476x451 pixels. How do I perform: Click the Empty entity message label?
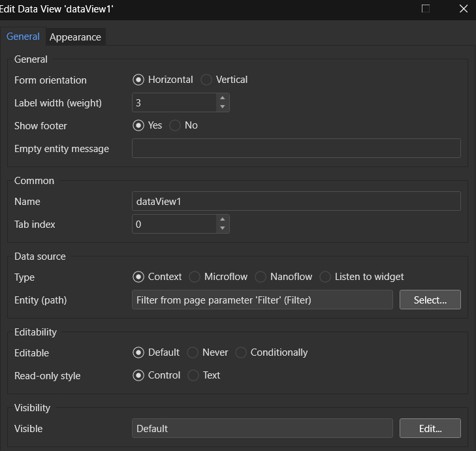(61, 149)
